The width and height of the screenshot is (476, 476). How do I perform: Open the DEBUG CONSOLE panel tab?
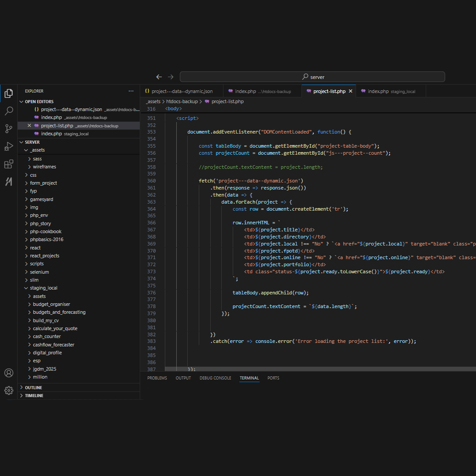coord(215,378)
